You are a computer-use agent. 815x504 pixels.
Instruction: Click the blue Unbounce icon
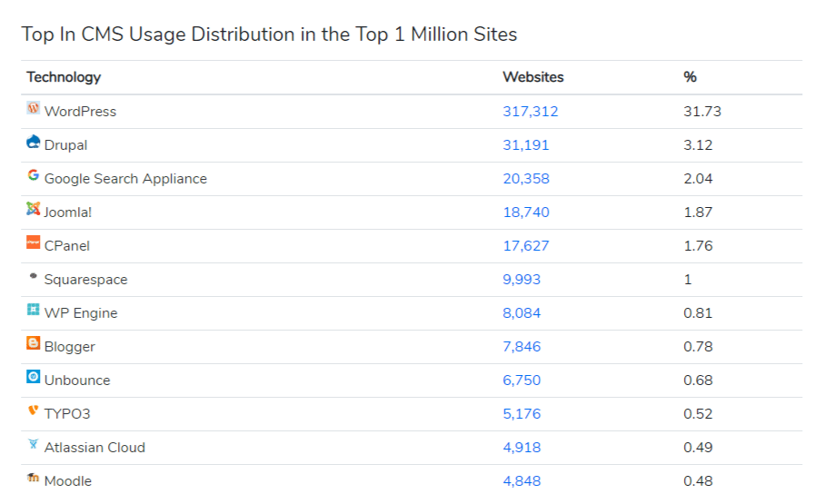coord(34,377)
